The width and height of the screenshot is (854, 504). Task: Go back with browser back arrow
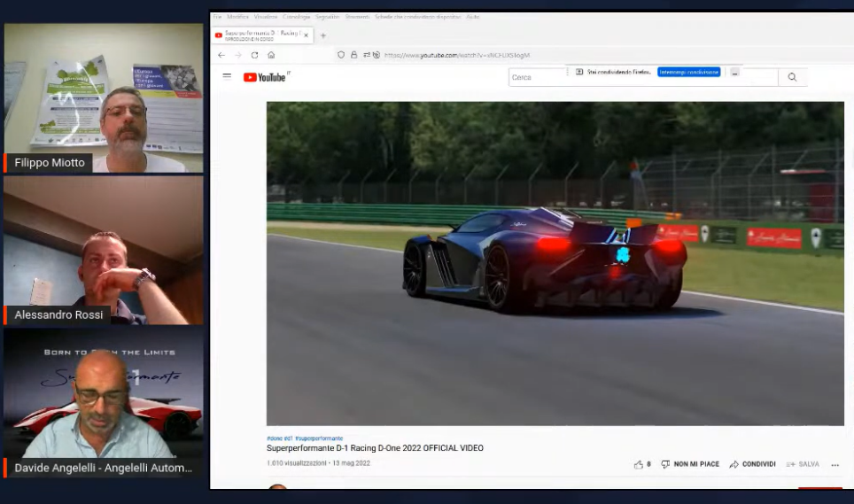(x=221, y=55)
